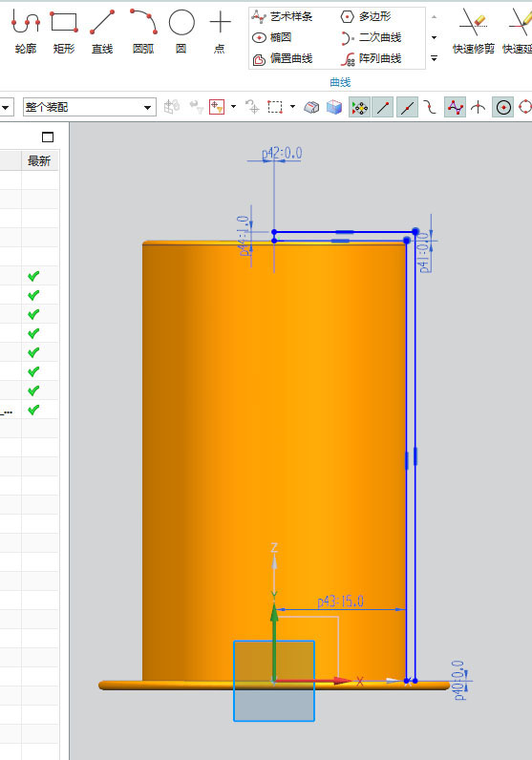Click the reset selection crosshair icon
Viewport: 532px width, 760px height.
(252, 107)
